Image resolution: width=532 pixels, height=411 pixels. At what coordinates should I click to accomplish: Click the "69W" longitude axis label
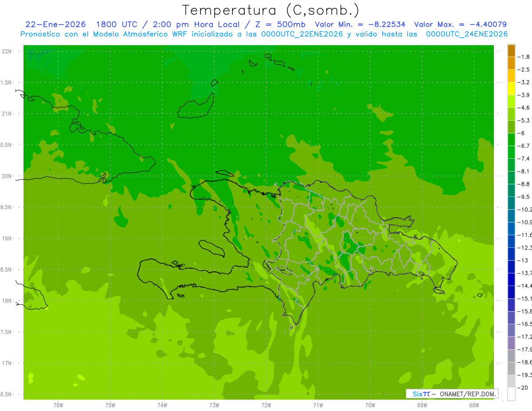click(422, 405)
